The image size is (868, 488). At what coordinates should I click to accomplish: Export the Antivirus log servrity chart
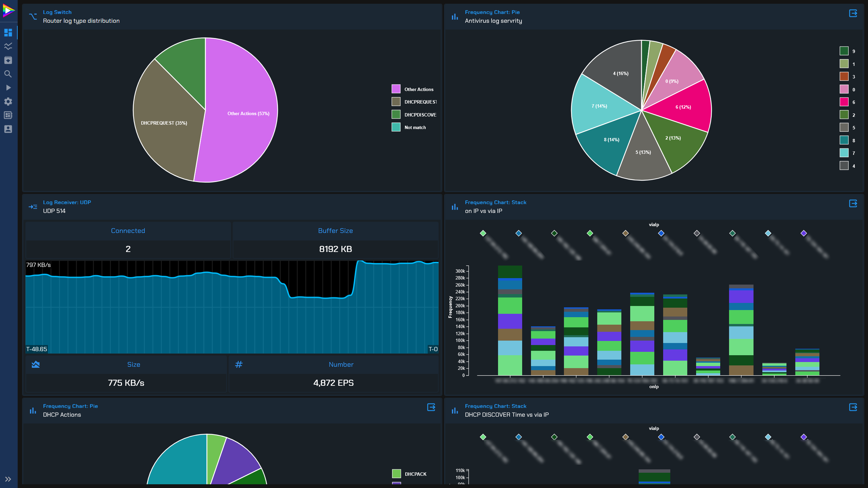coord(853,13)
